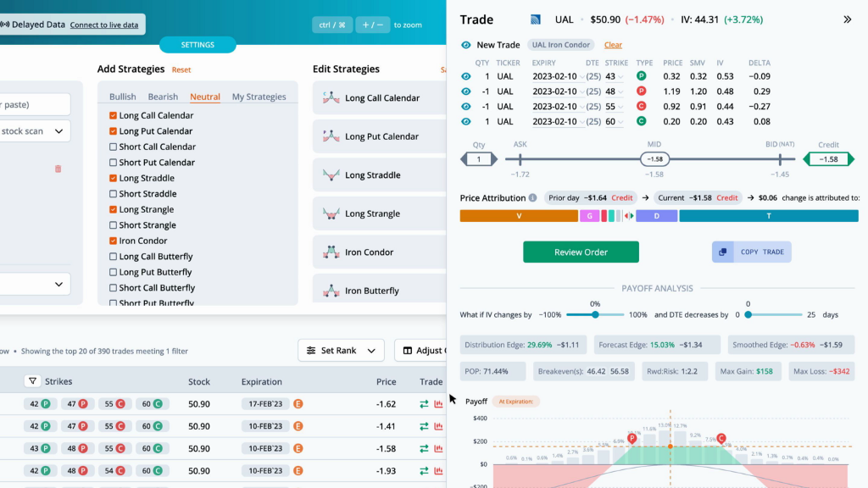Click the Iron Butterfly strategy icon
Screen dimensions: 868x488
331,291
